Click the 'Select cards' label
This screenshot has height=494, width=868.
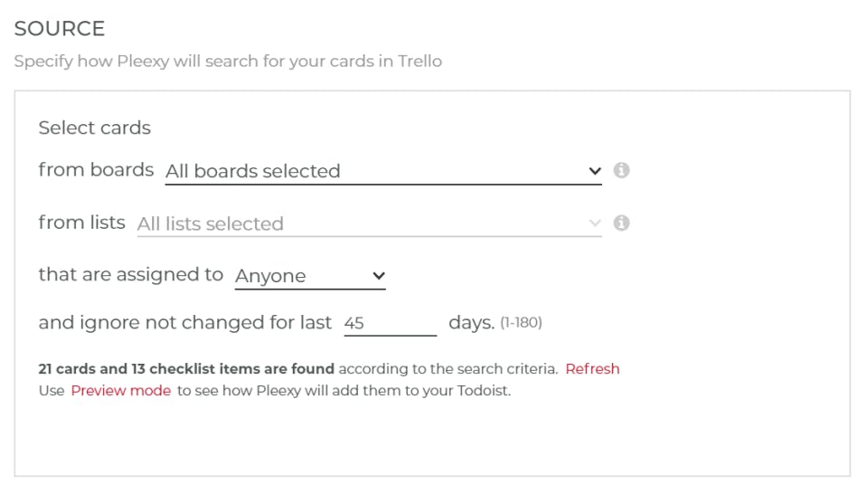tap(94, 128)
